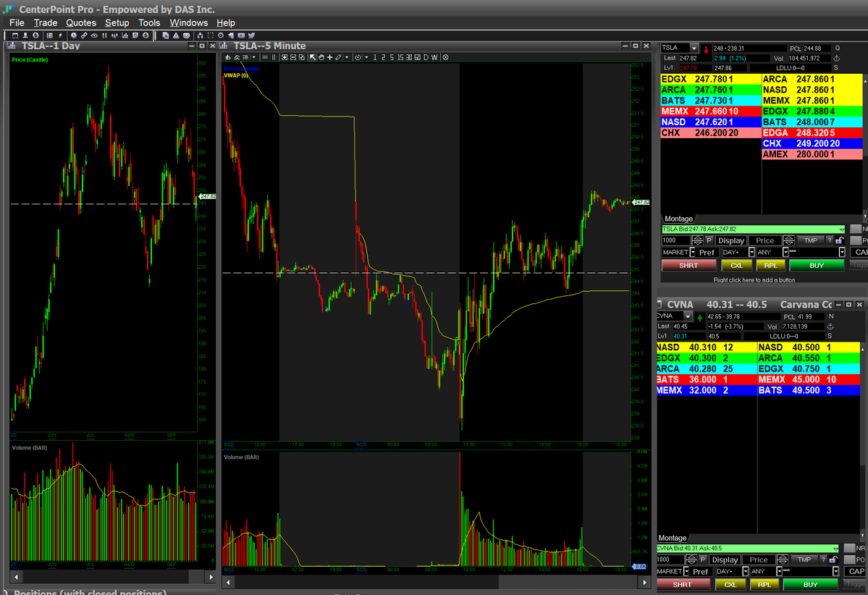Screen dimensions: 868x595
Task: Expand the DAY+ dropdown in CVNA montage
Action: [x=745, y=571]
